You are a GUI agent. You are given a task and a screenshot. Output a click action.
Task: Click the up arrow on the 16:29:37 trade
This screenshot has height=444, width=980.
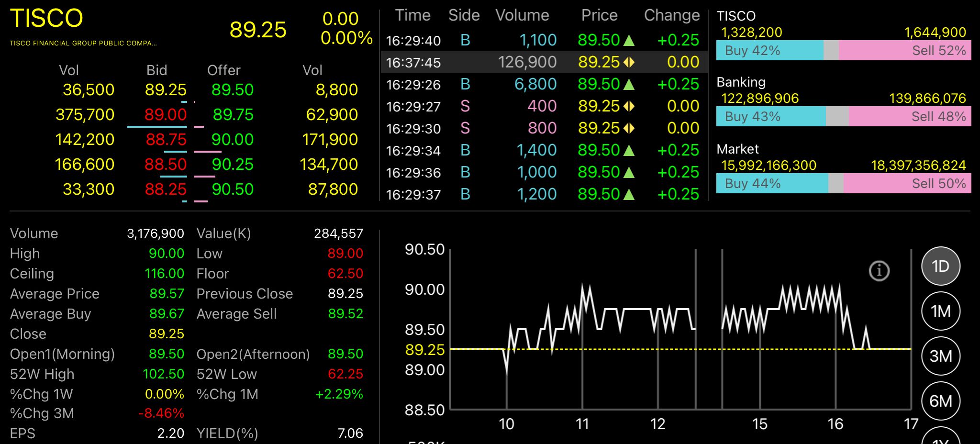point(629,194)
